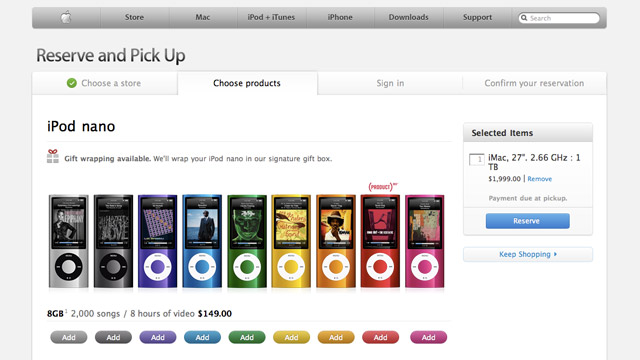The image size is (640, 360).
Task: Select Confirm your reservation tab
Action: pyautogui.click(x=534, y=83)
